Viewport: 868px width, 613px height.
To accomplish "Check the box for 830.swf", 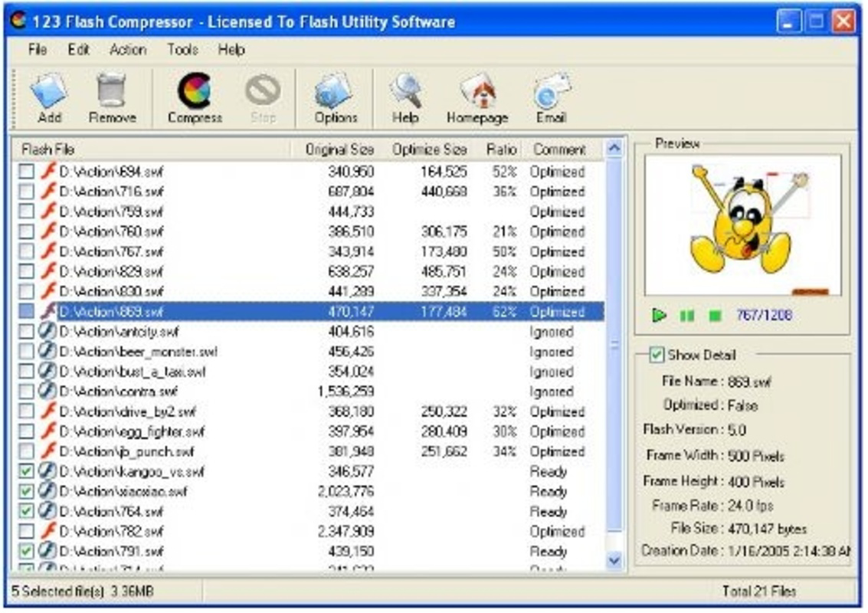I will [x=26, y=290].
